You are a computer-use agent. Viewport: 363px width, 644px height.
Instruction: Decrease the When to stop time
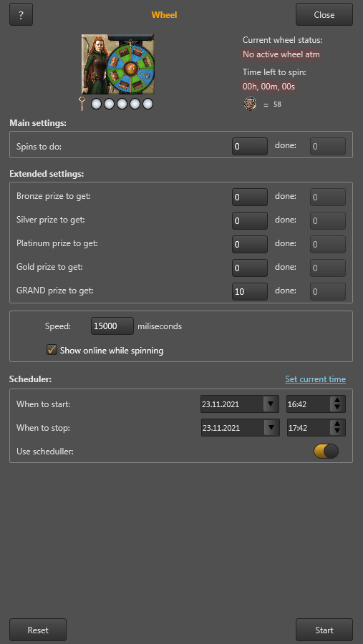coord(337,431)
